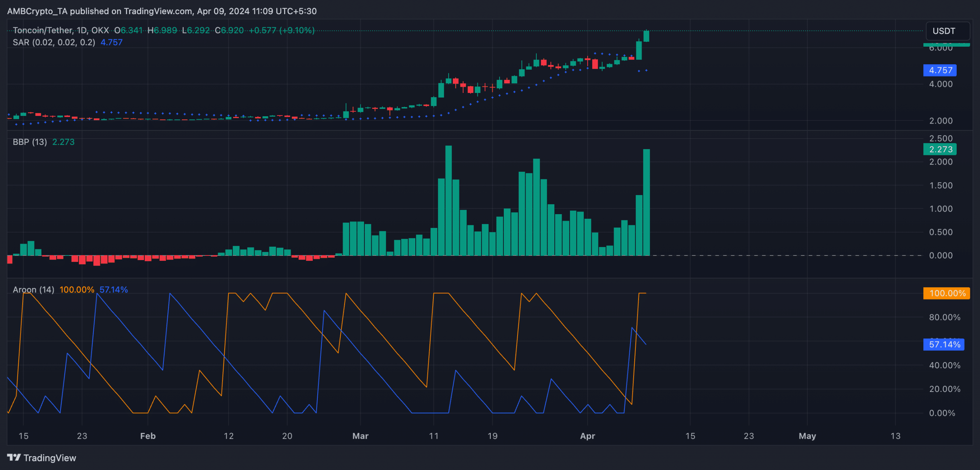
Task: Click the 0.500 BBP scale label
Action: (x=941, y=232)
